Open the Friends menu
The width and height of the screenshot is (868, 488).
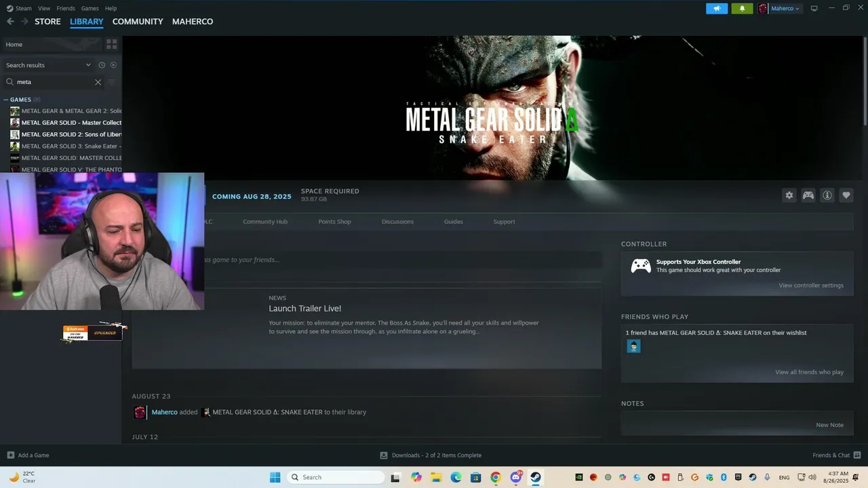[66, 8]
